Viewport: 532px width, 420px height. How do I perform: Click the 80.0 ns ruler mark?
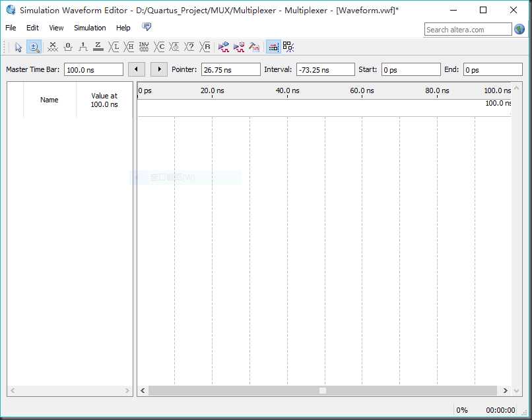point(437,90)
